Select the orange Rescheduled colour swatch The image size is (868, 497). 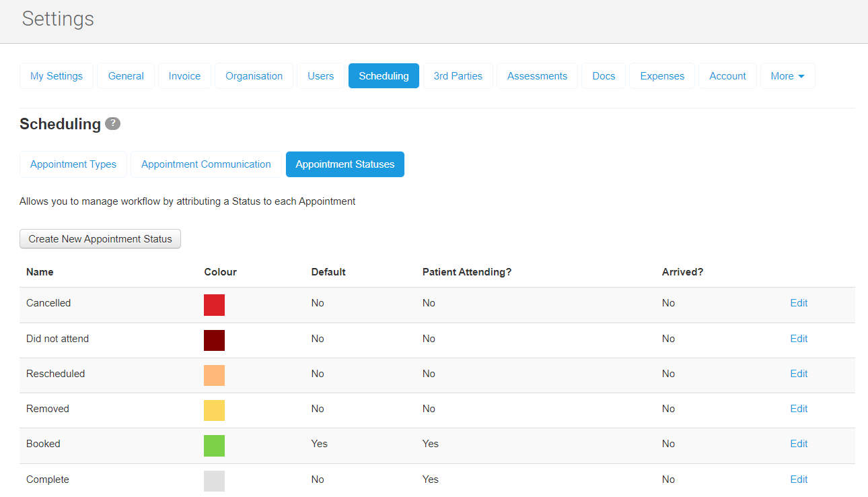[x=214, y=375]
